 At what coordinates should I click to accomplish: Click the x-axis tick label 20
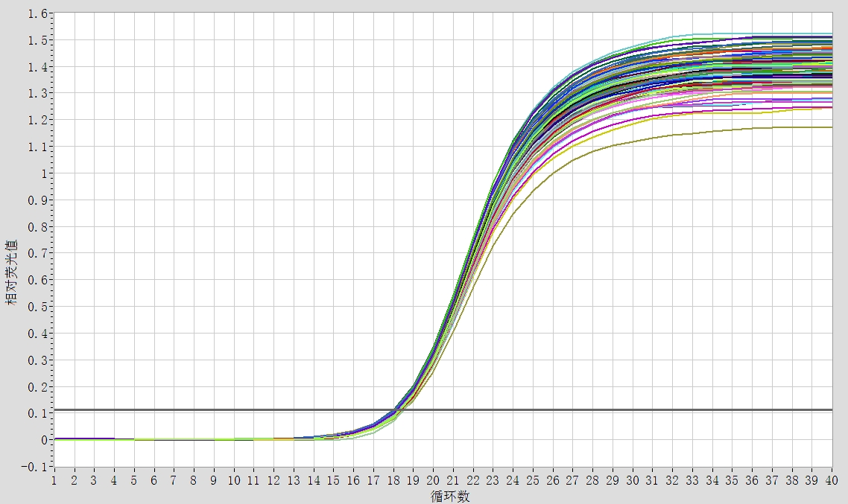[x=434, y=481]
